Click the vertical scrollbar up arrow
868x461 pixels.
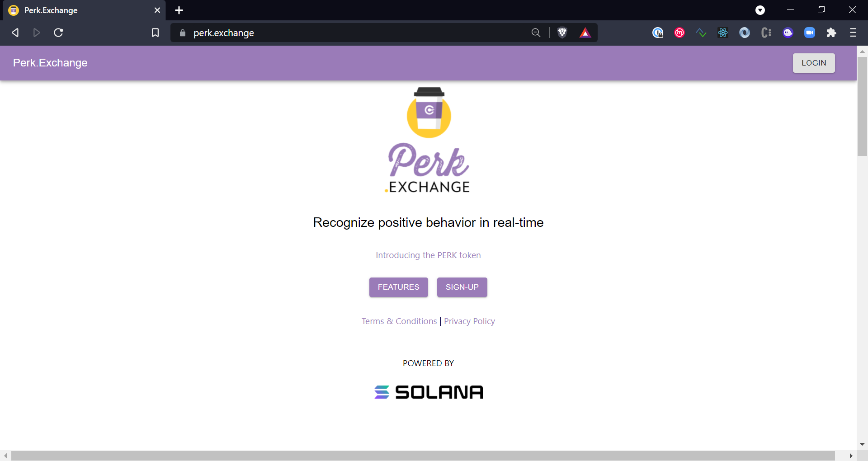[x=862, y=51]
